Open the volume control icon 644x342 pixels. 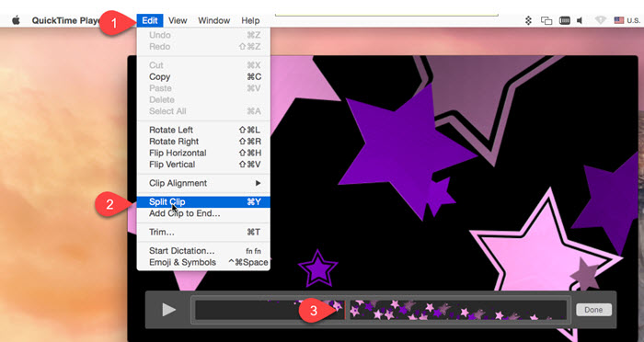pyautogui.click(x=580, y=20)
